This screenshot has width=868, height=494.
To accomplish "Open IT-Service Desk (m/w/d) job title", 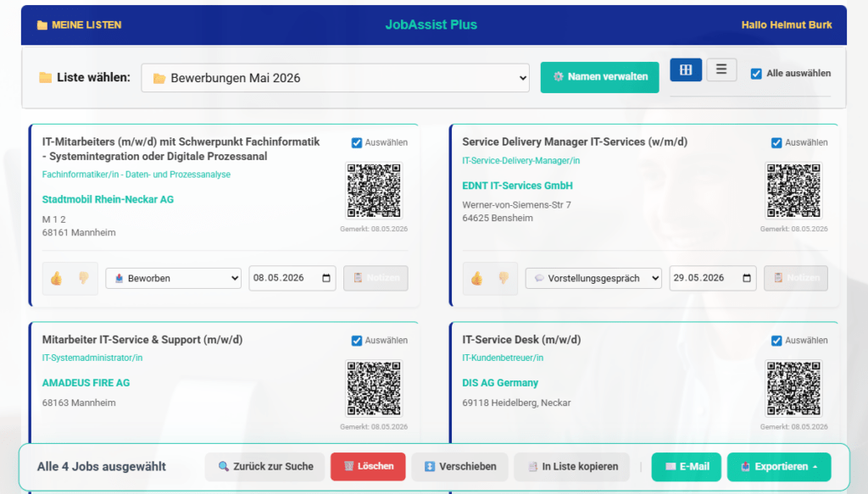I will [x=521, y=340].
